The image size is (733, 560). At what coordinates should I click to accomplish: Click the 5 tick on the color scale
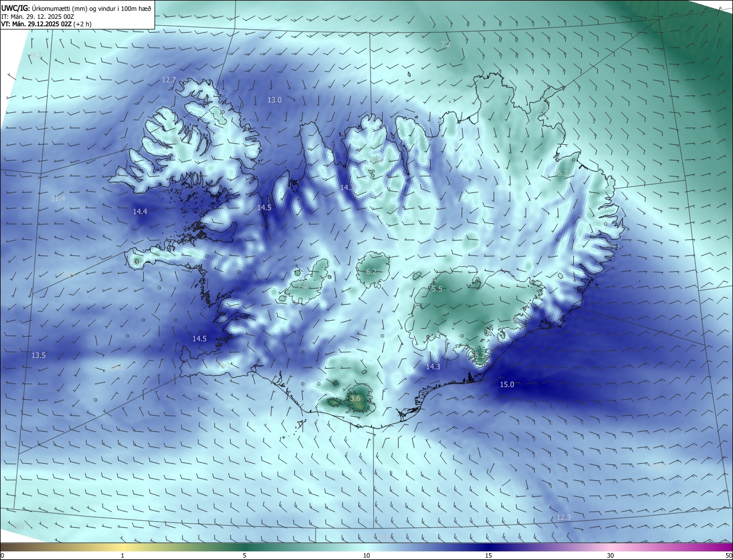click(245, 555)
